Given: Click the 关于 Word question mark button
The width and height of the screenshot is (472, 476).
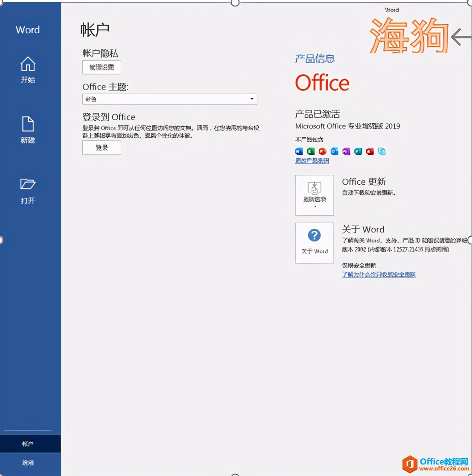Looking at the screenshot, I should pos(315,243).
